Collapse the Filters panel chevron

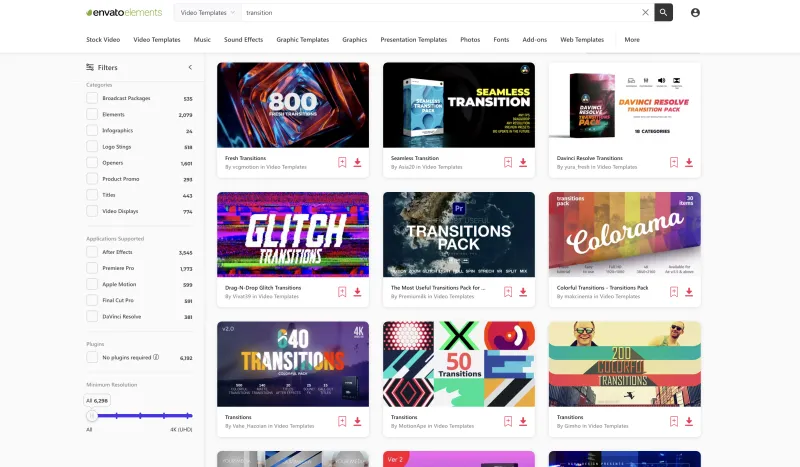pos(190,67)
